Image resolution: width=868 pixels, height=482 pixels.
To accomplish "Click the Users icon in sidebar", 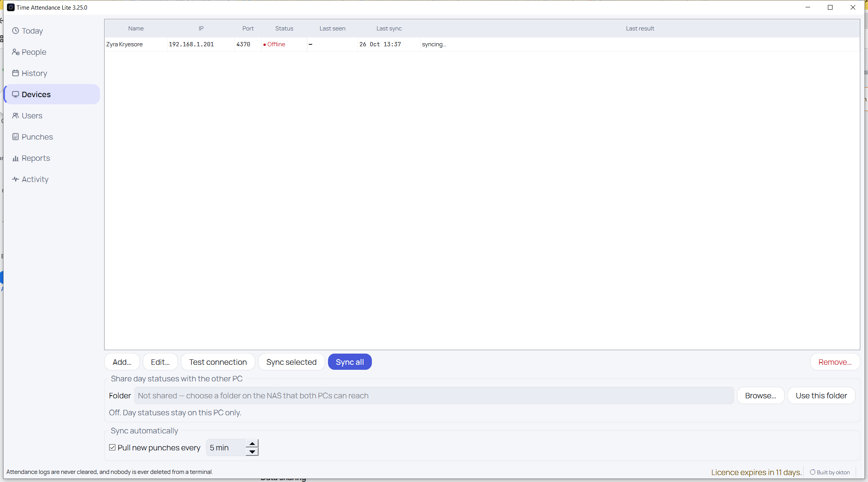I will 15,116.
